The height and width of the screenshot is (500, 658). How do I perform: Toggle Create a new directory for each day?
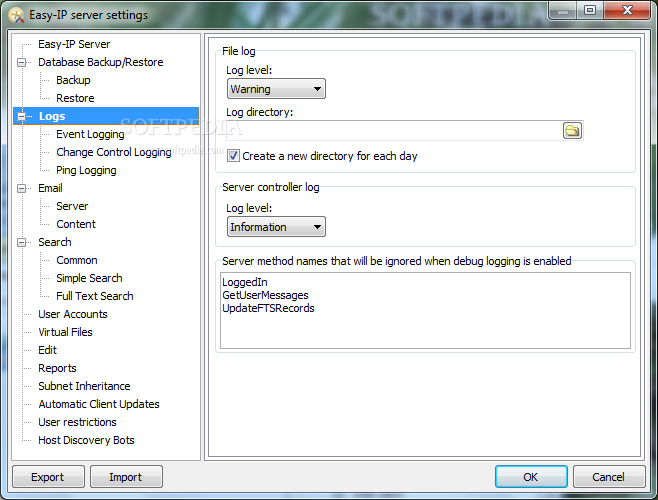click(x=233, y=156)
